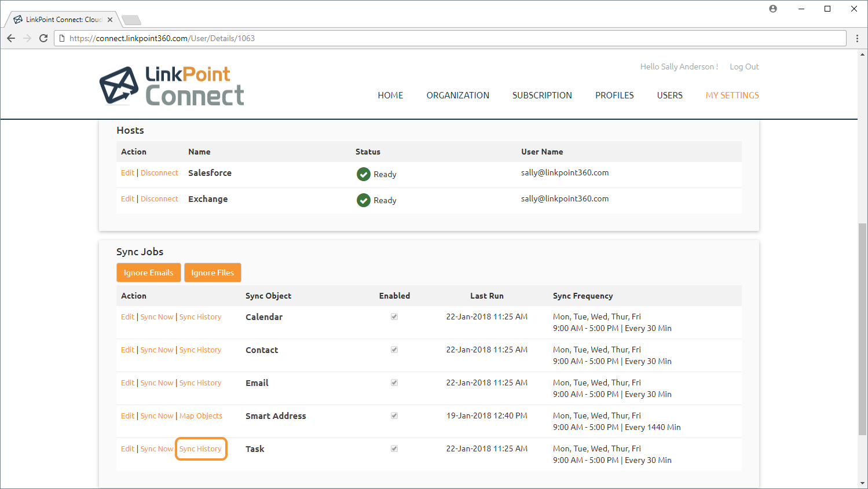Click the page vertical scrollbar thumb
Image resolution: width=868 pixels, height=489 pixels.
click(863, 329)
